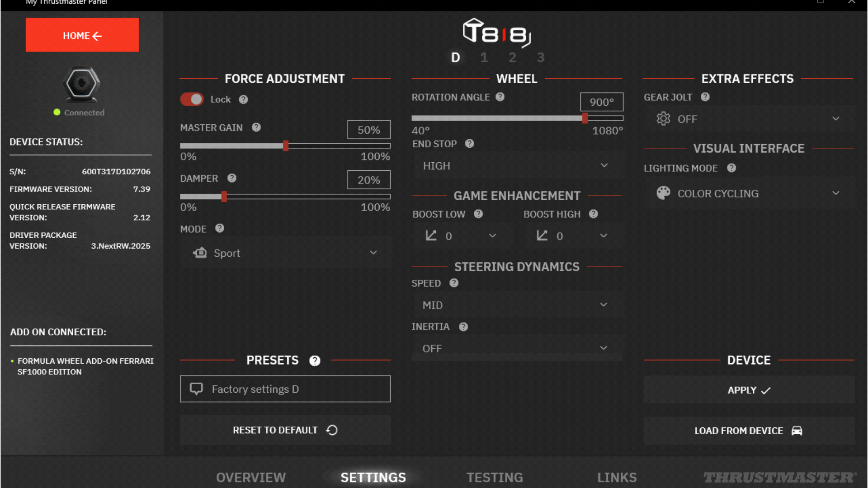
Task: Click the Master Gain help icon
Action: pyautogui.click(x=256, y=127)
